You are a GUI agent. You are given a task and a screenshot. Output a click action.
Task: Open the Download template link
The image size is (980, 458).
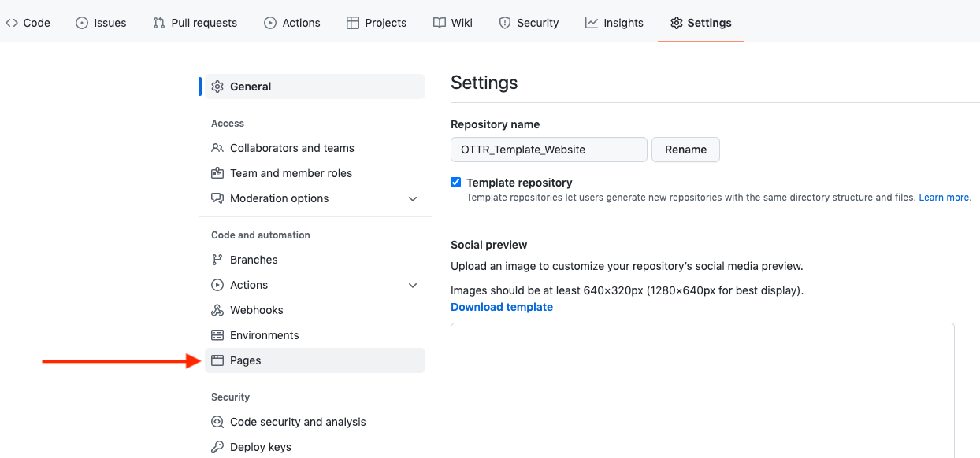[502, 307]
